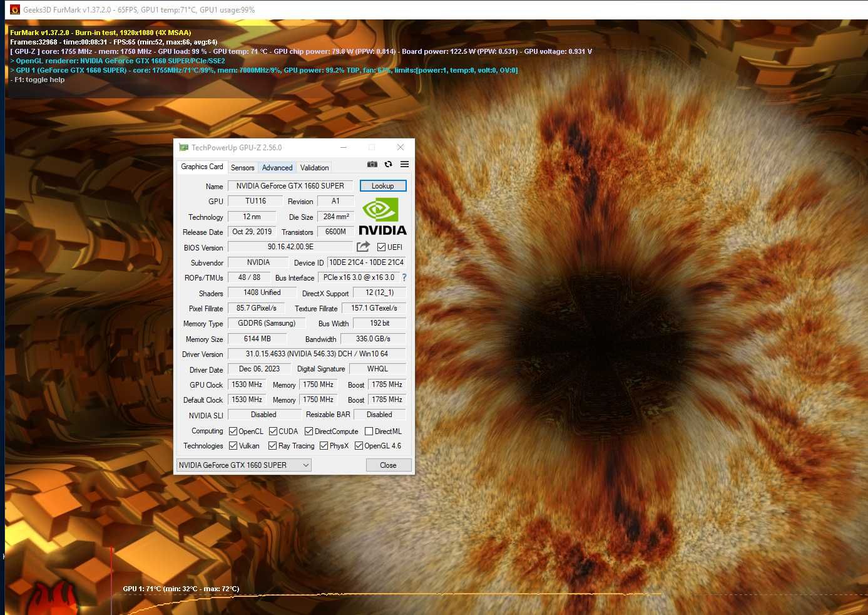Toggle the PhysX checkbox
The width and height of the screenshot is (868, 615).
[324, 446]
